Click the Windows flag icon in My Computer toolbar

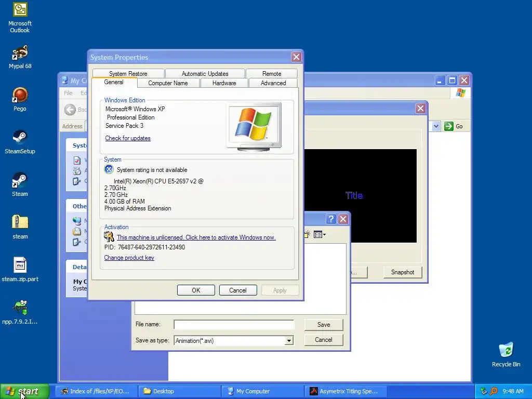click(460, 92)
